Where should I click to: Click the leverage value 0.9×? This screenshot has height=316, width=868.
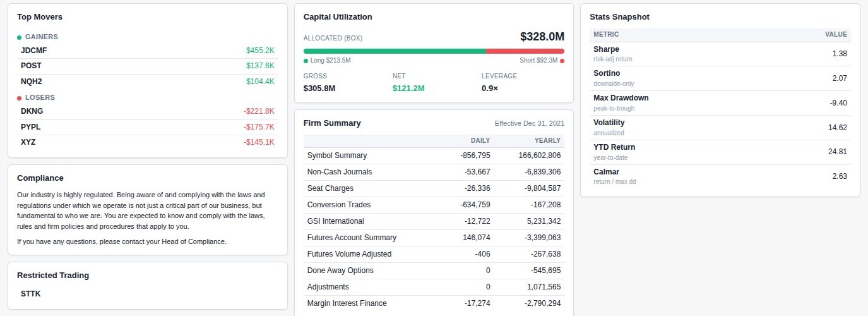coord(490,88)
